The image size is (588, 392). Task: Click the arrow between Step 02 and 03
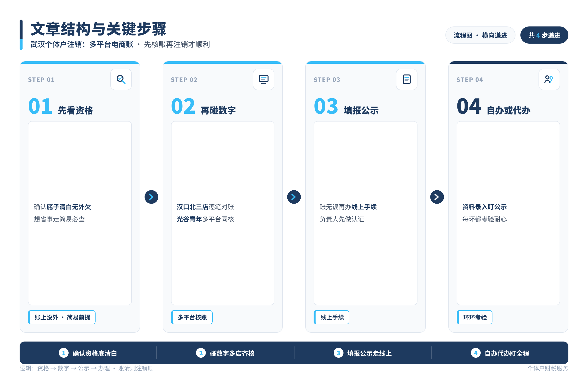pyautogui.click(x=294, y=197)
